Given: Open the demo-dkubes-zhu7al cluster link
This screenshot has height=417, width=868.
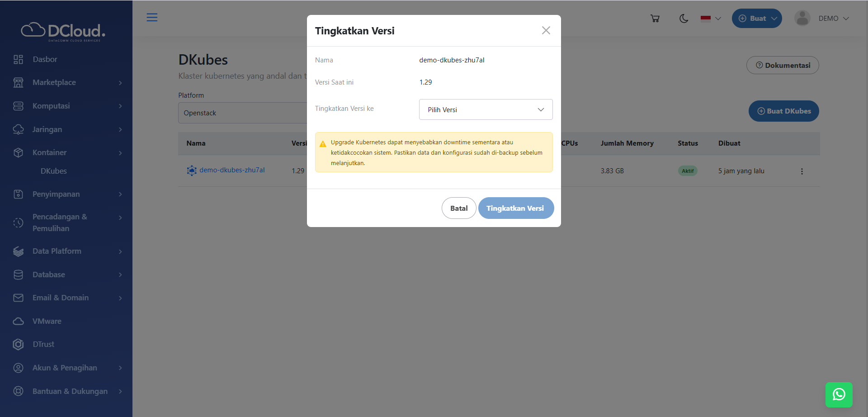Looking at the screenshot, I should [232, 170].
